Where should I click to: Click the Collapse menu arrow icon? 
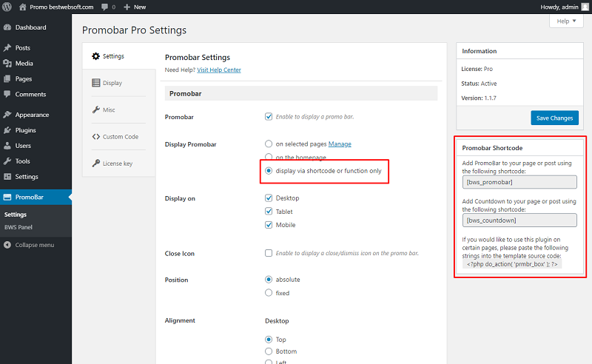7,245
